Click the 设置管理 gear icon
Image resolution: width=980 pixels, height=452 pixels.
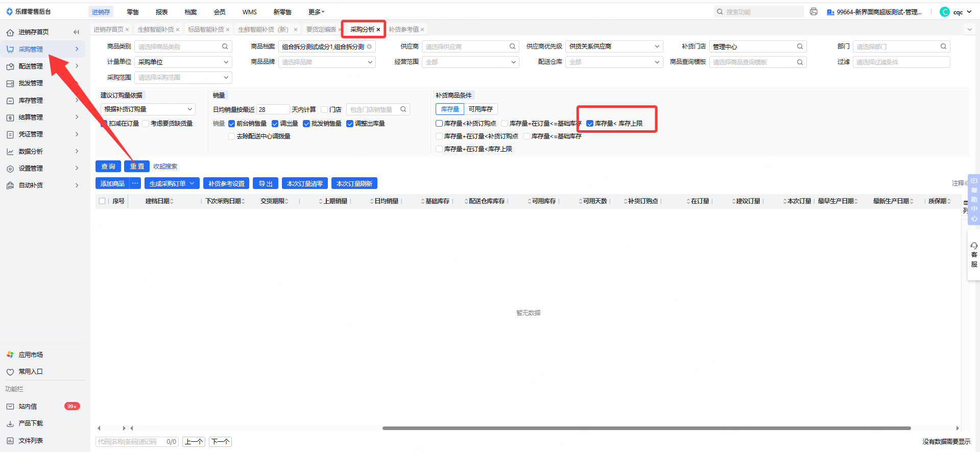coord(10,169)
